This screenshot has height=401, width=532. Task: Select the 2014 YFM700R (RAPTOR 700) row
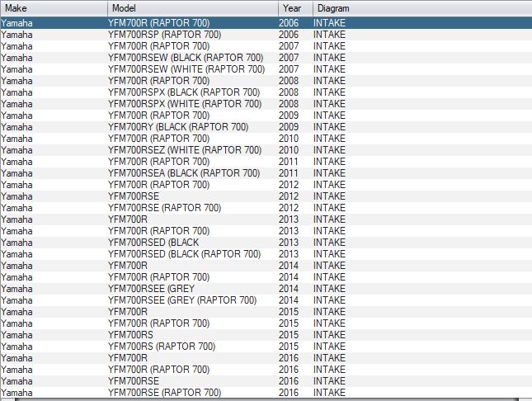point(266,276)
